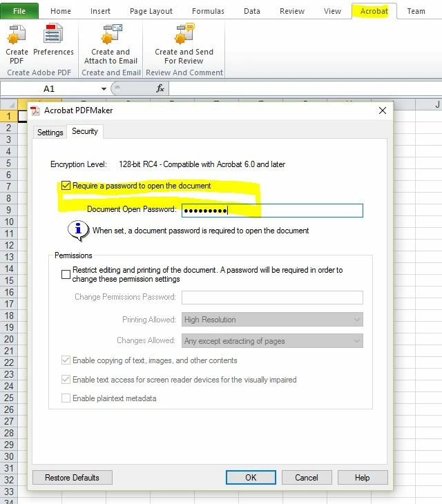Switch to the Page Layout tab
The image size is (442, 504).
151,11
